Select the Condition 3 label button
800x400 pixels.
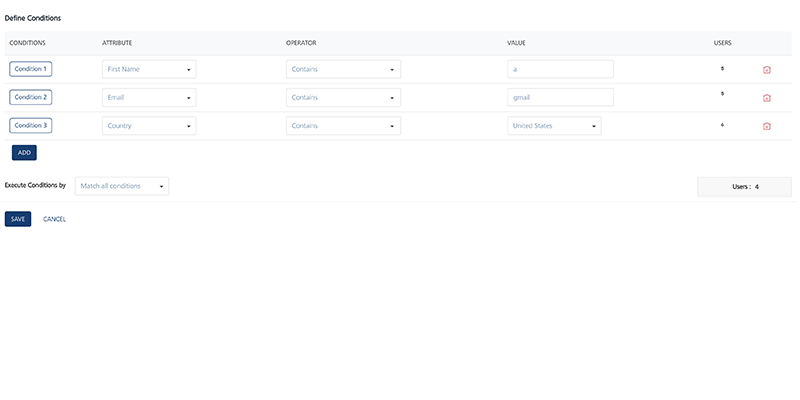pyautogui.click(x=31, y=125)
